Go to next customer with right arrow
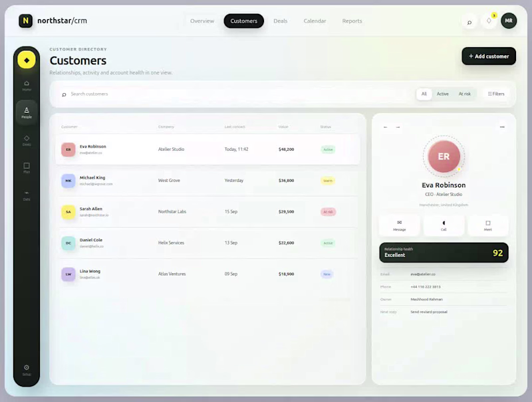Viewport: 532px width, 402px height. coord(398,127)
